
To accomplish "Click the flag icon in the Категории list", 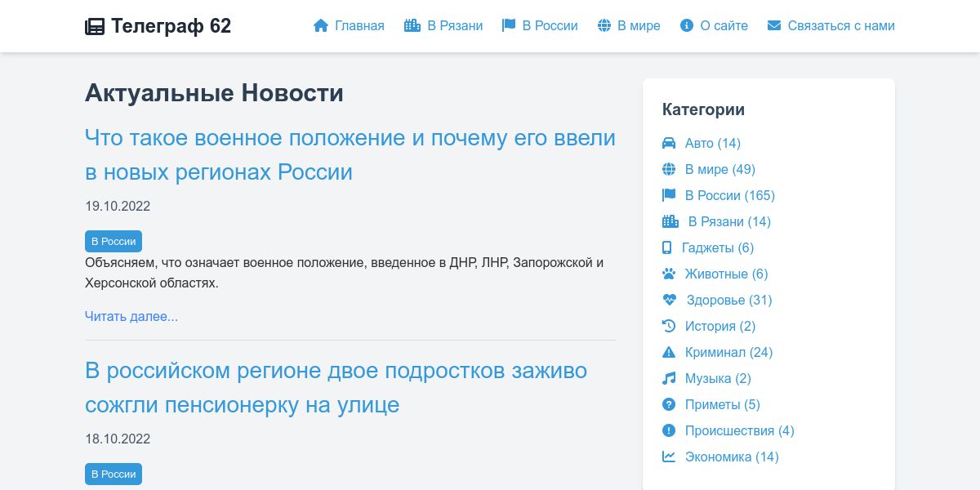I will 669,195.
